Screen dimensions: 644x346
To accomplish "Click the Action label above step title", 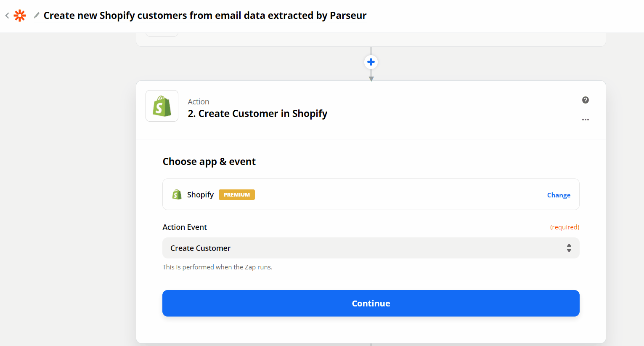I will tap(198, 102).
